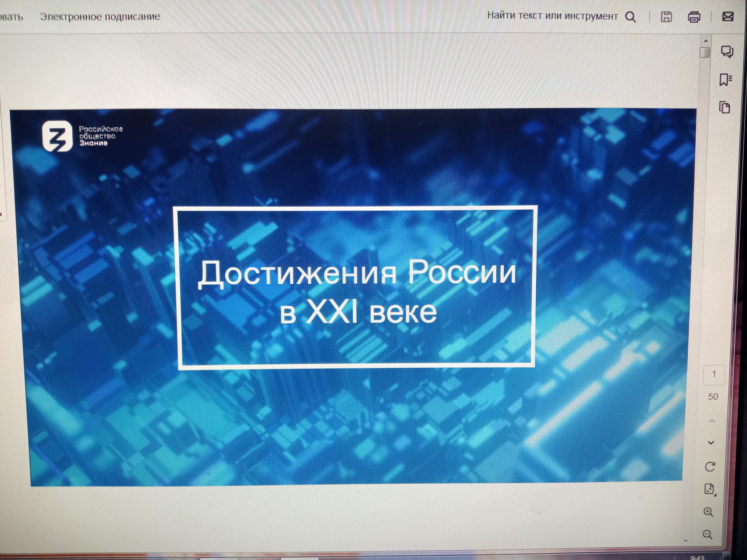
Task: Save the document with the floppy icon
Action: 666,17
